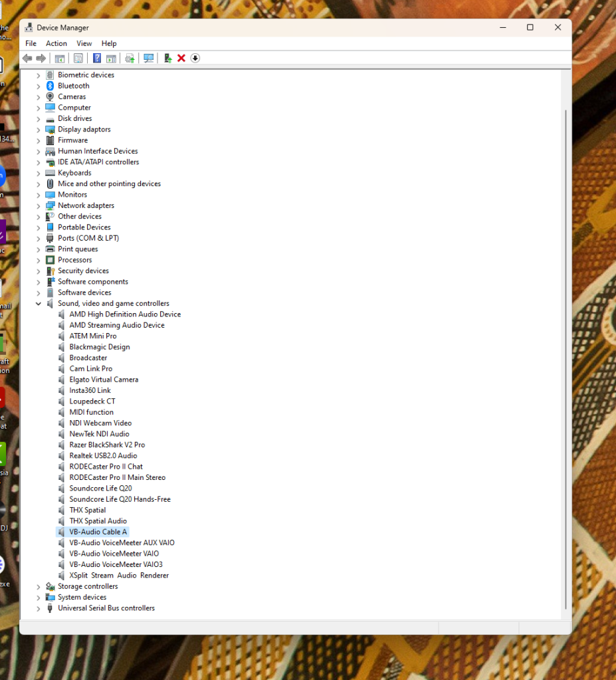616x680 pixels.
Task: Expand the Human Interface Devices category
Action: 39,152
